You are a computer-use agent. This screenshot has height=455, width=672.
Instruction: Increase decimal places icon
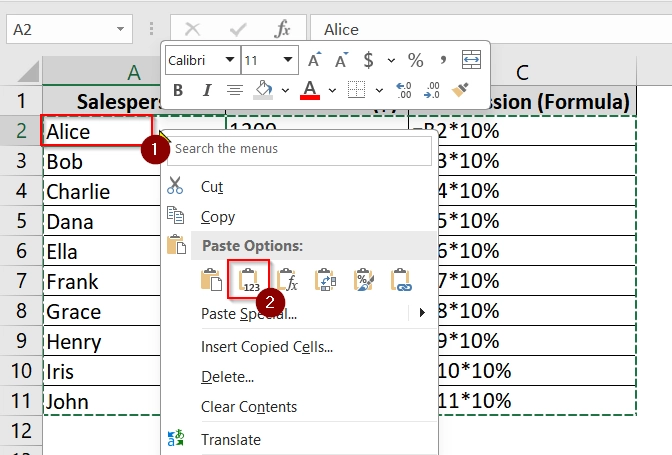coord(404,90)
